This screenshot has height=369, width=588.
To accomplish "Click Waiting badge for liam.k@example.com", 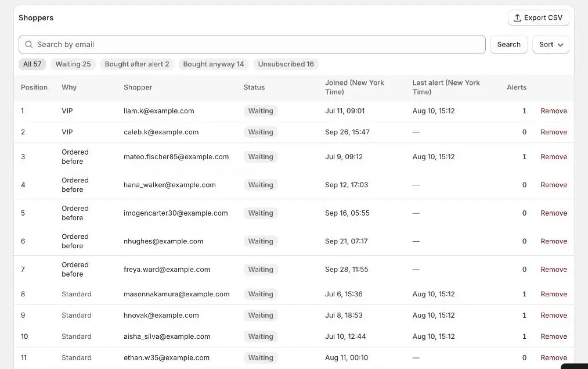I will coord(261,111).
